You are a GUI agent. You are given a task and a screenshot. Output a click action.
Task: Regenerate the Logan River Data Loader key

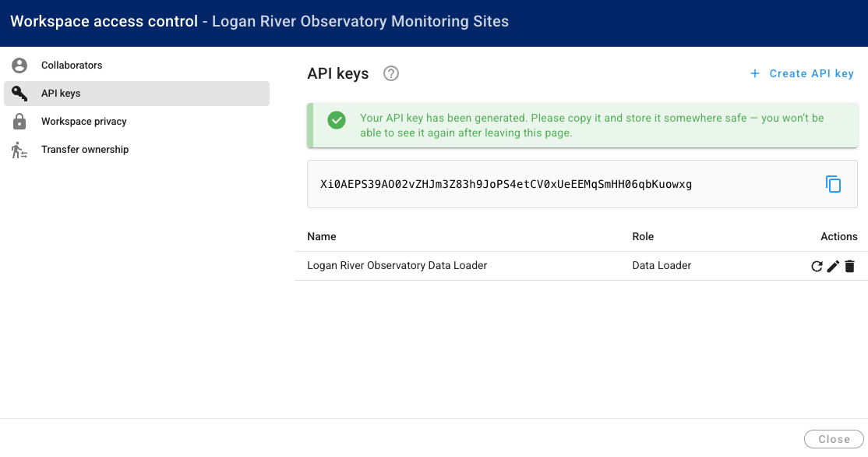pos(817,267)
